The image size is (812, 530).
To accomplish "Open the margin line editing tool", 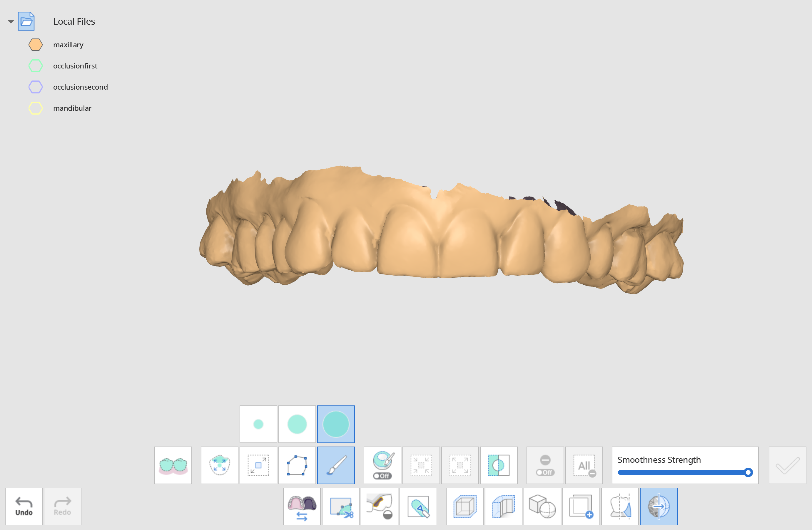I will click(x=379, y=506).
